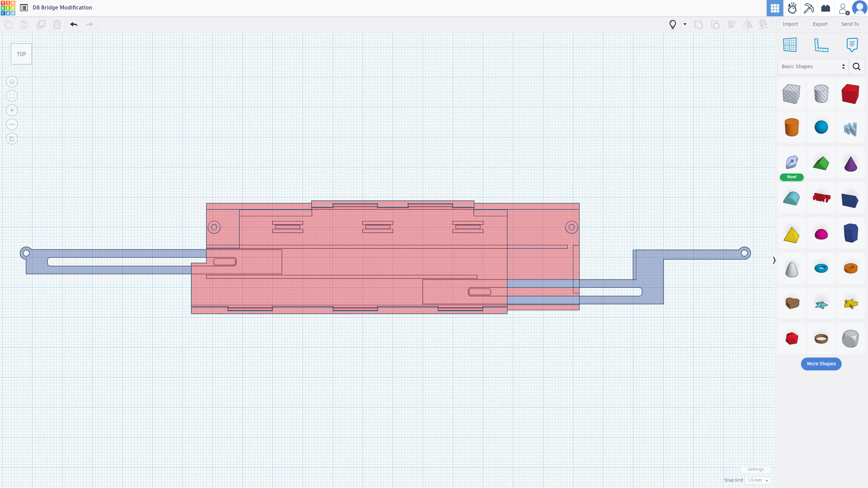This screenshot has width=868, height=488.
Task: Click the Mirror tool icon
Action: [748, 24]
